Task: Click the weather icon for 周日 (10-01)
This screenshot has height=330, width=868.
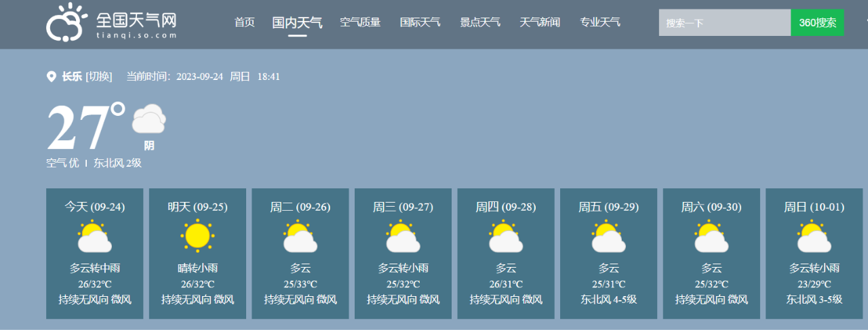Action: point(814,237)
